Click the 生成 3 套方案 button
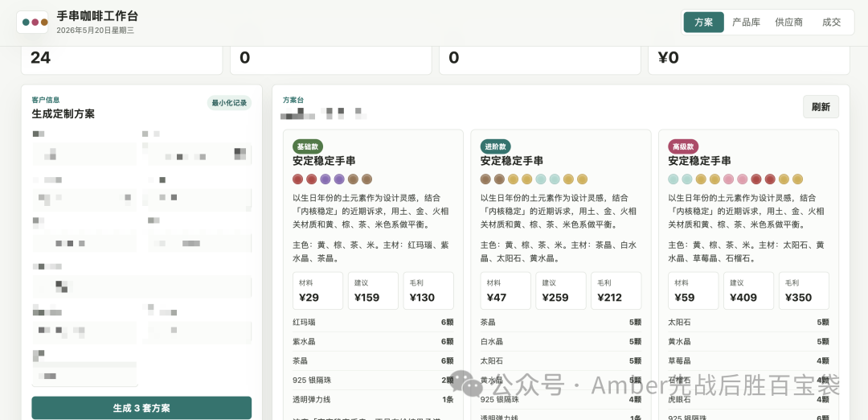The width and height of the screenshot is (868, 420). pyautogui.click(x=141, y=408)
